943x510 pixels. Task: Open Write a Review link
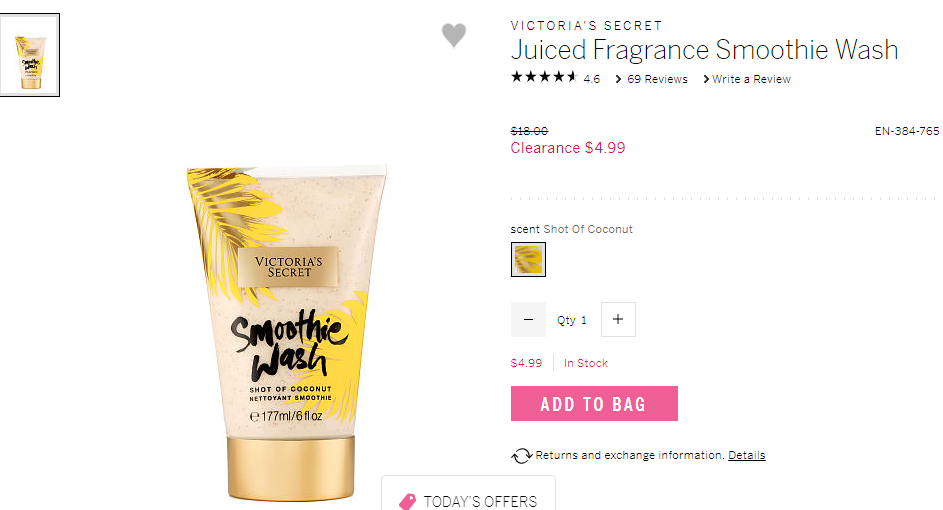(x=751, y=79)
